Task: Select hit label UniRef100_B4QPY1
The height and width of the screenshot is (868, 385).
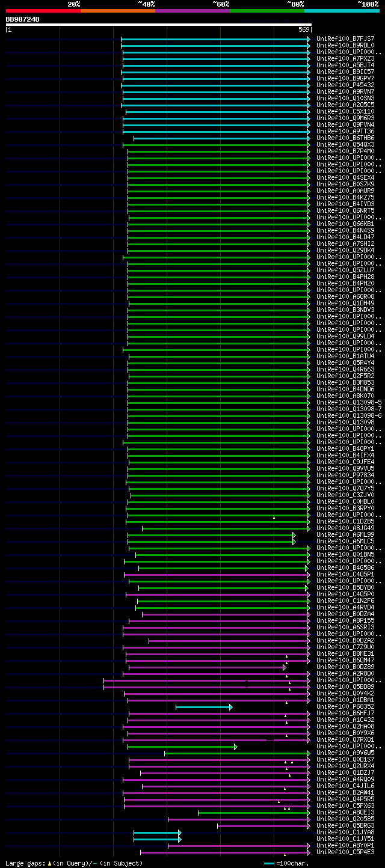Action: [345, 448]
